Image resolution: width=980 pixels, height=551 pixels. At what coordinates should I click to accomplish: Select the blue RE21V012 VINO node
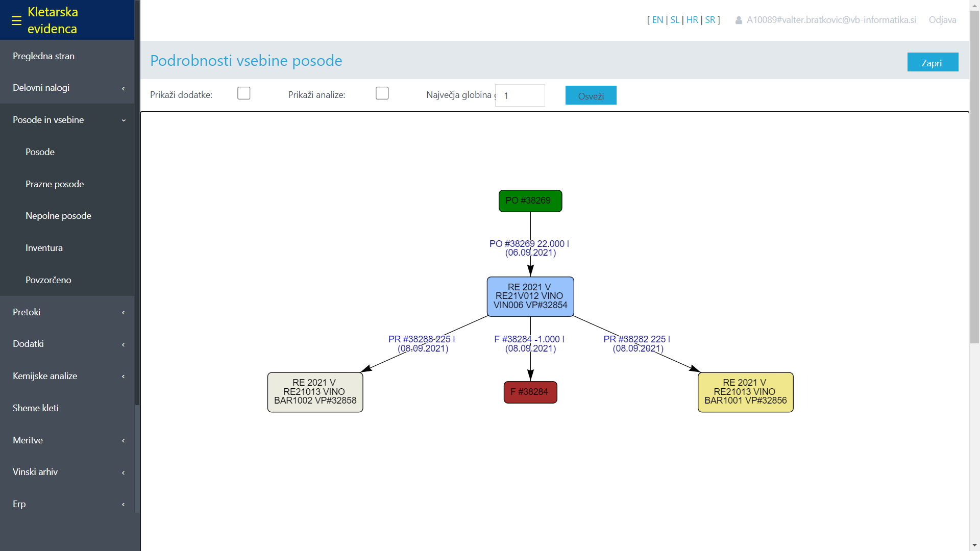pos(530,296)
